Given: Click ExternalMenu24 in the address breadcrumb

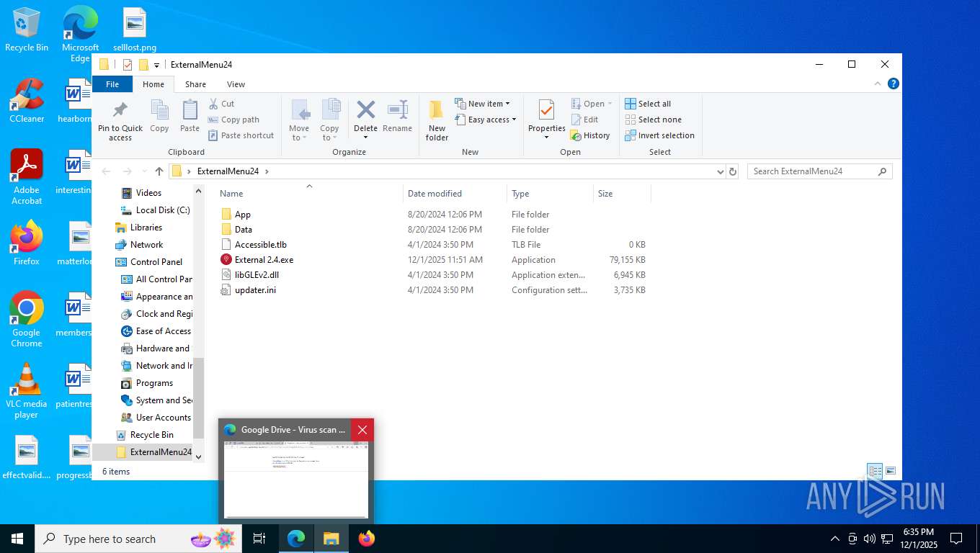Looking at the screenshot, I should coord(228,171).
